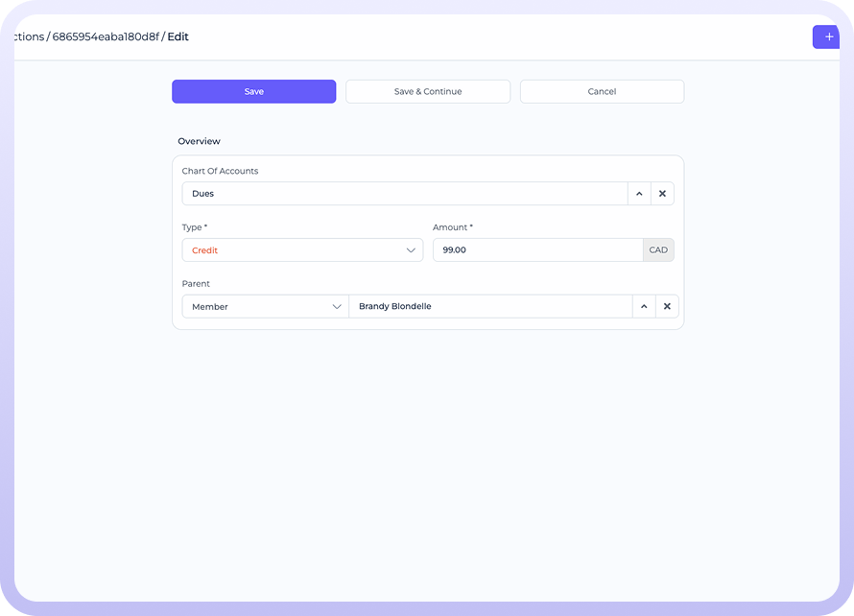Open the Parent type dropdown showing Member
The height and width of the screenshot is (616, 854).
tap(265, 307)
